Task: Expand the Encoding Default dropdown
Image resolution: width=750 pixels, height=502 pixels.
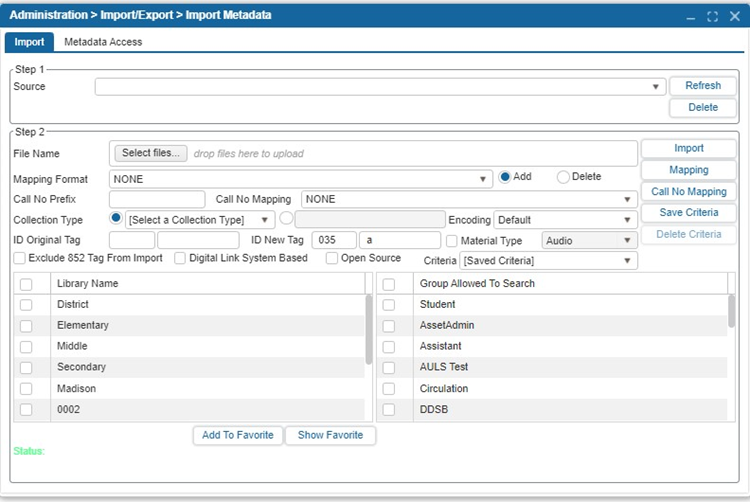Action: pyautogui.click(x=564, y=220)
